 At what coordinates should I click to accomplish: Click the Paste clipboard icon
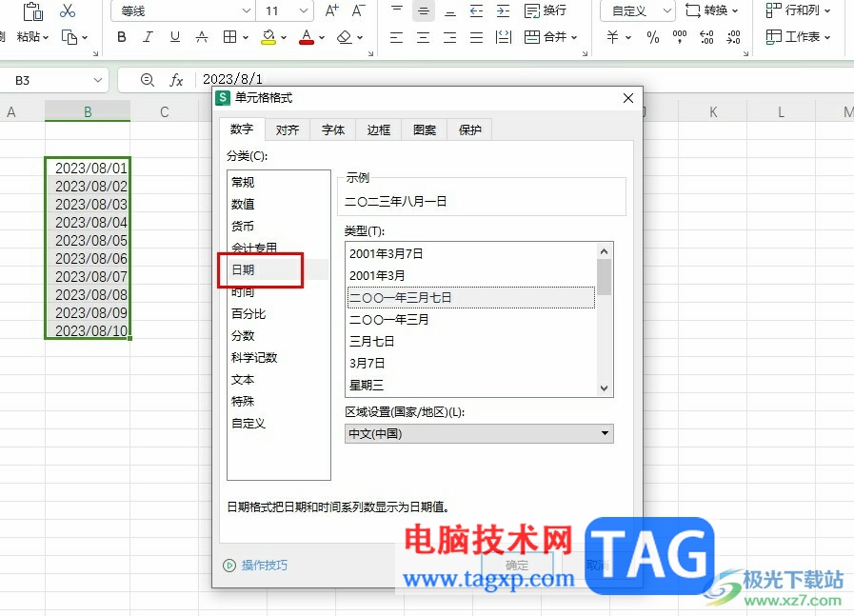coord(32,10)
